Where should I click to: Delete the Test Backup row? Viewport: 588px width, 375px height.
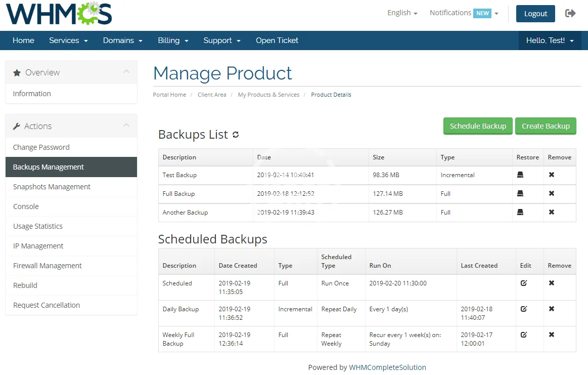coord(552,175)
